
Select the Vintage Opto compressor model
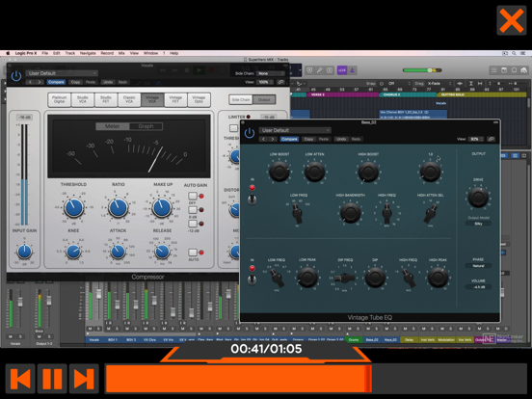point(199,99)
